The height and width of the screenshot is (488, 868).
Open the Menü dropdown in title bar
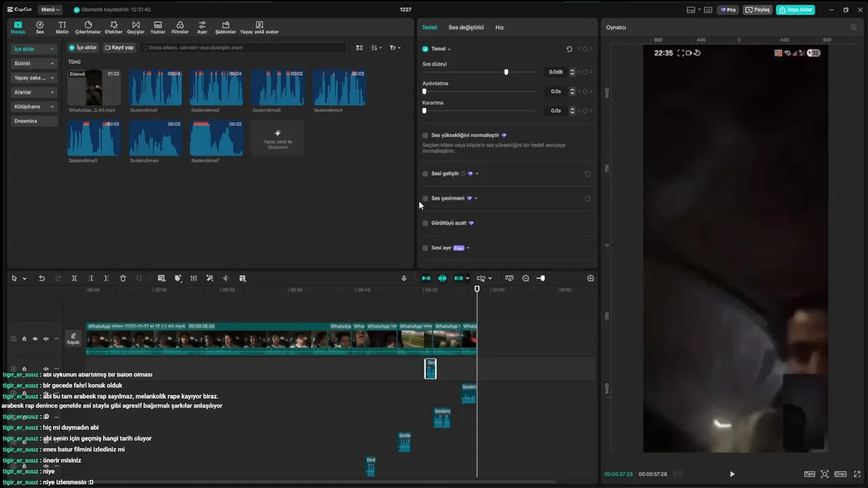[50, 9]
